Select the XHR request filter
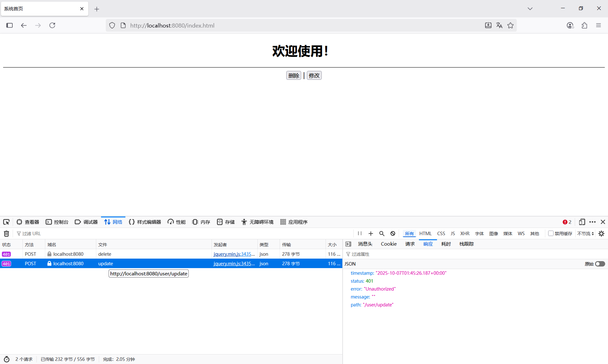The width and height of the screenshot is (608, 364). tap(465, 233)
